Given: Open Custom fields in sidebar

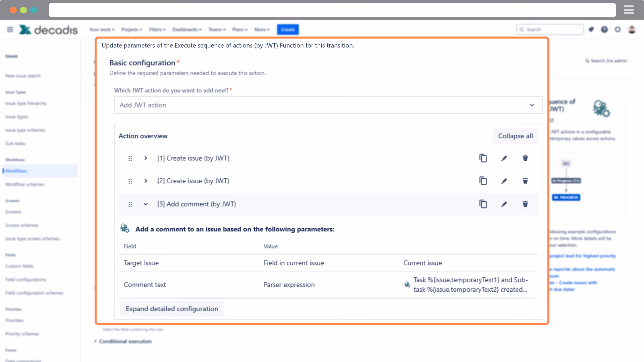Looking at the screenshot, I should (19, 266).
